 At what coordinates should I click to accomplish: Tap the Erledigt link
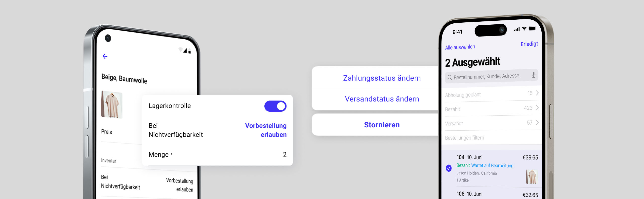pos(529,44)
